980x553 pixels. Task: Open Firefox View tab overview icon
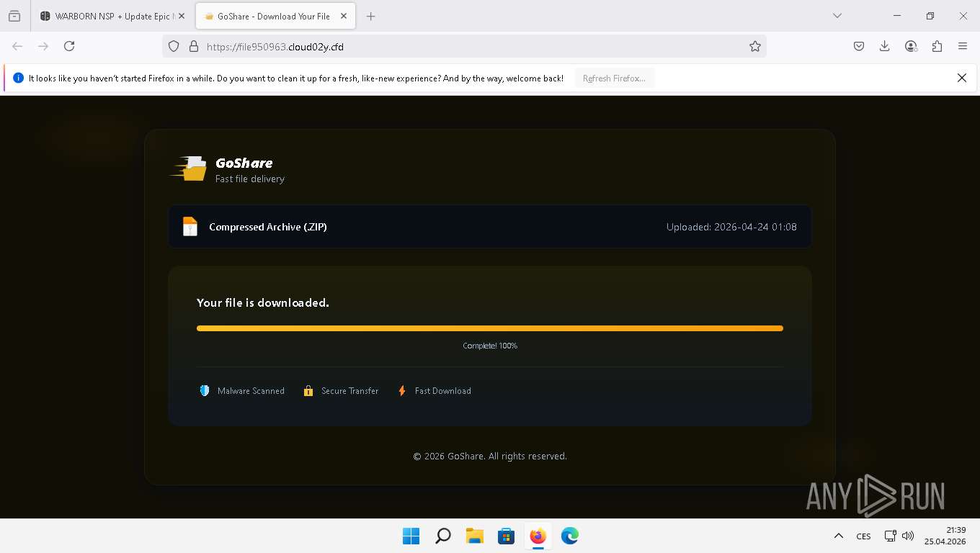click(x=14, y=16)
